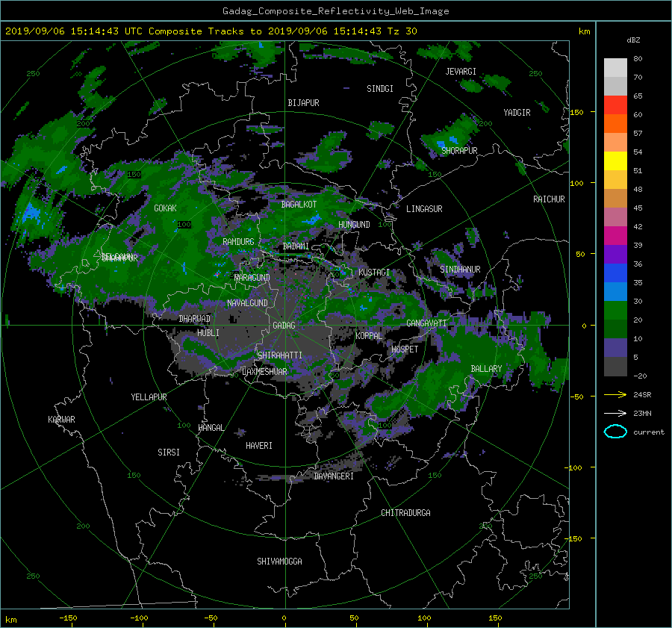Click the BIJAPUR city label

coord(303,103)
